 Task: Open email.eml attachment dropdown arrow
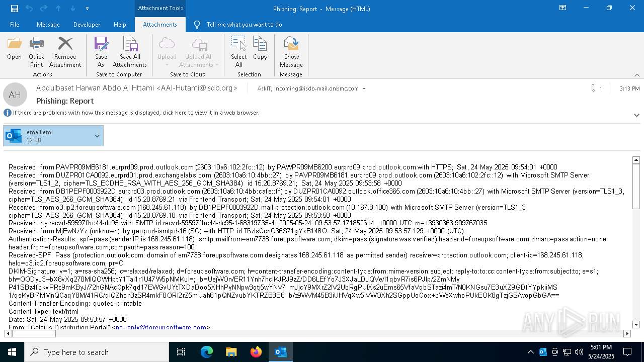tap(97, 136)
